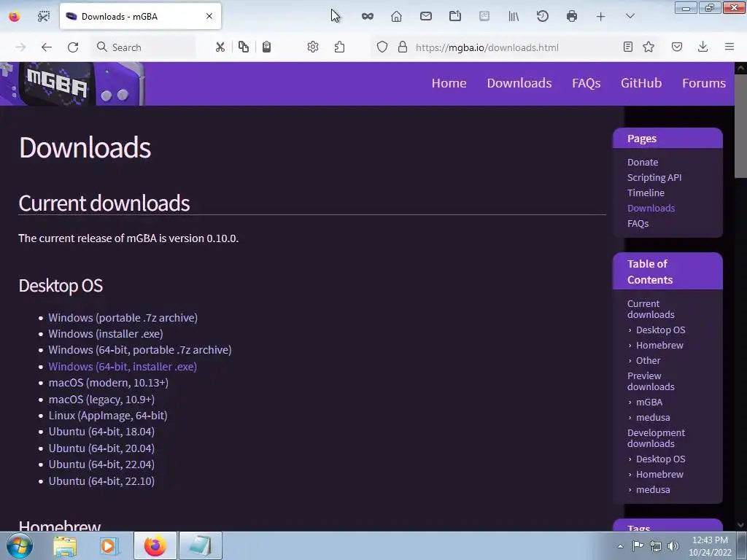The image size is (747, 560).
Task: Click the mGBA logo banner
Action: pyautogui.click(x=72, y=84)
